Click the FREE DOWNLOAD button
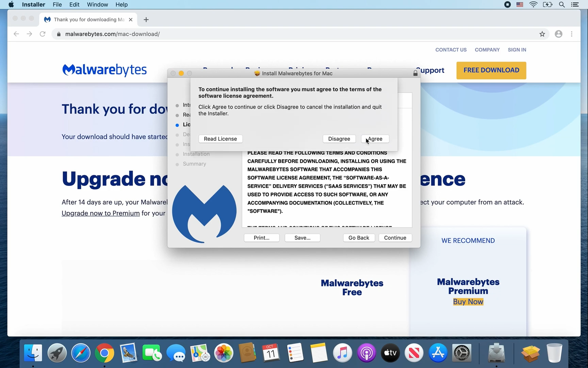This screenshot has width=588, height=368. pos(491,70)
